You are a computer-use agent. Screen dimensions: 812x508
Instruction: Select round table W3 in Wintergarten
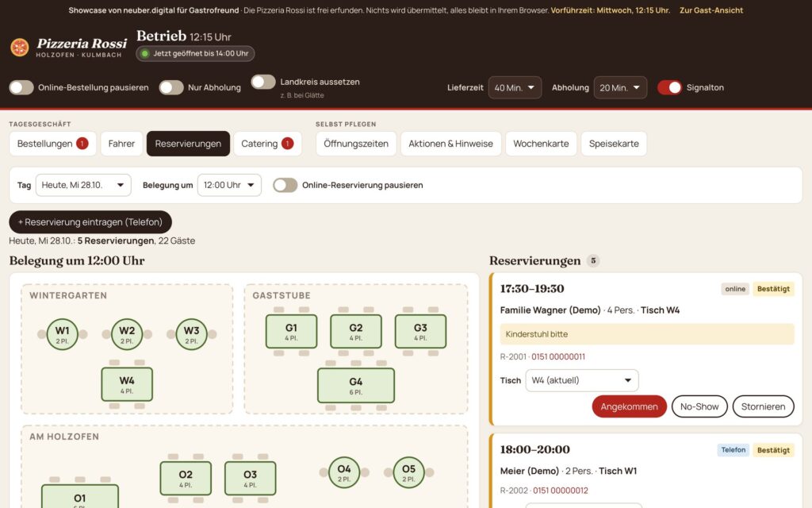(x=192, y=334)
